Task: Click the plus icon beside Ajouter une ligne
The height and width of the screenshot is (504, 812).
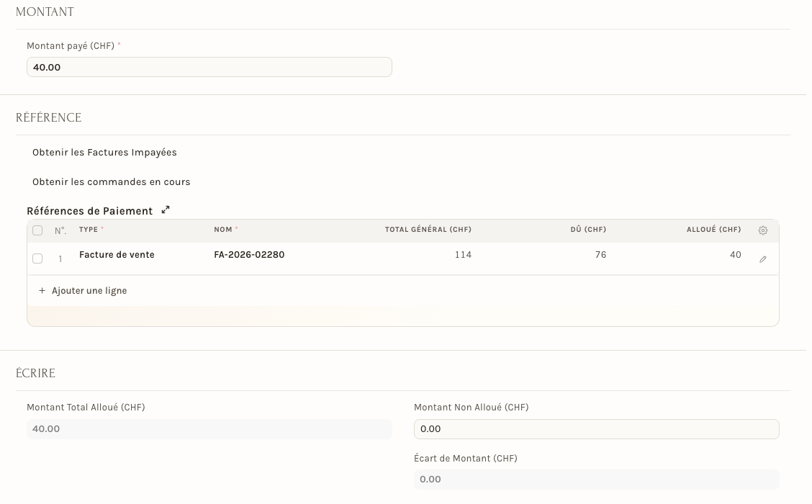Action: pyautogui.click(x=42, y=291)
